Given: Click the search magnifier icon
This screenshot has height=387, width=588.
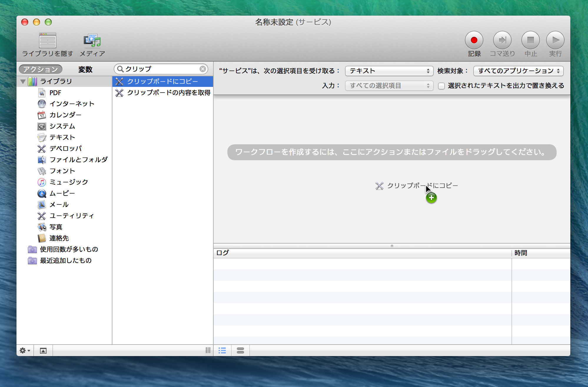Looking at the screenshot, I should tap(120, 69).
